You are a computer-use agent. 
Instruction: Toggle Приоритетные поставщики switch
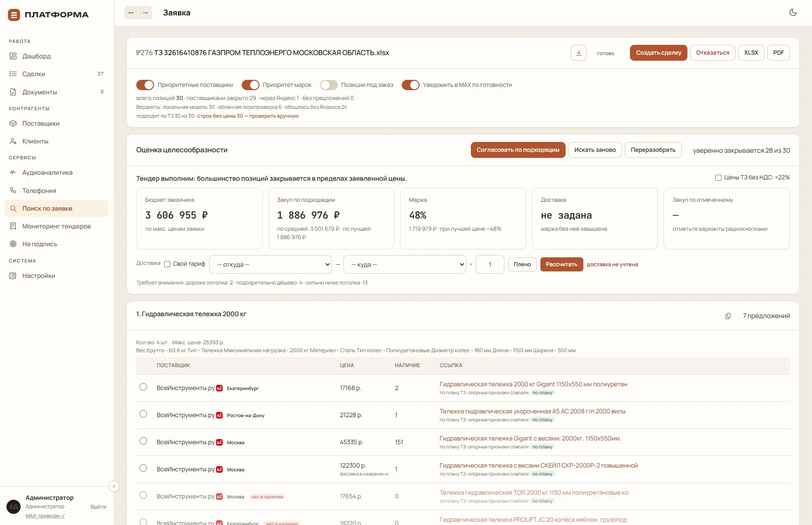pyautogui.click(x=145, y=85)
